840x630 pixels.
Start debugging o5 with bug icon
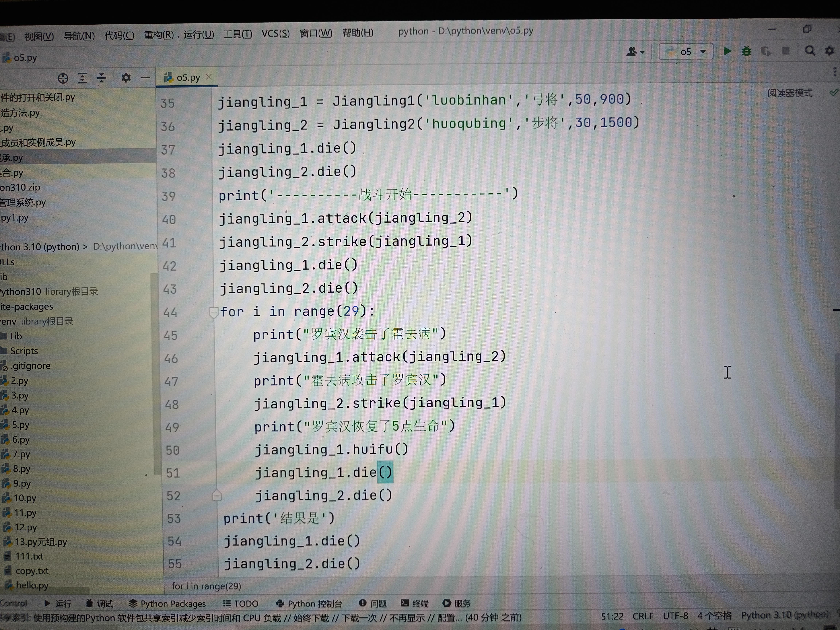coord(747,51)
